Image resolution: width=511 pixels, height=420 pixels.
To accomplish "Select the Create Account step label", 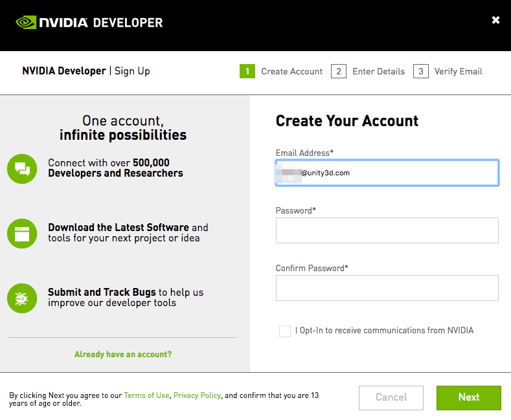I will pyautogui.click(x=291, y=71).
